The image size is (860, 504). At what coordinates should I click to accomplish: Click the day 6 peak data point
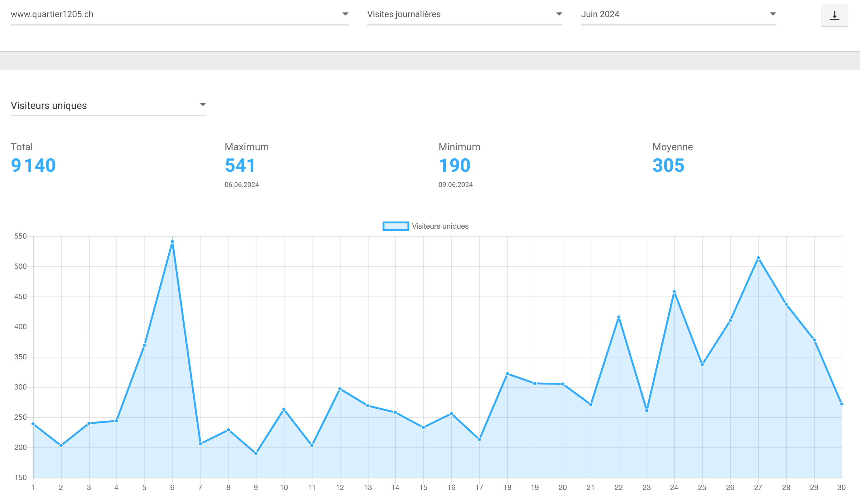point(172,242)
